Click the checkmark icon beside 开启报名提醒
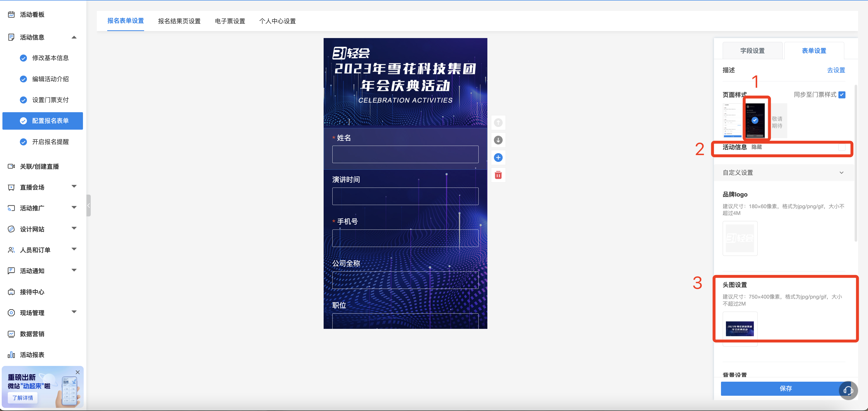The image size is (868, 411). [23, 142]
